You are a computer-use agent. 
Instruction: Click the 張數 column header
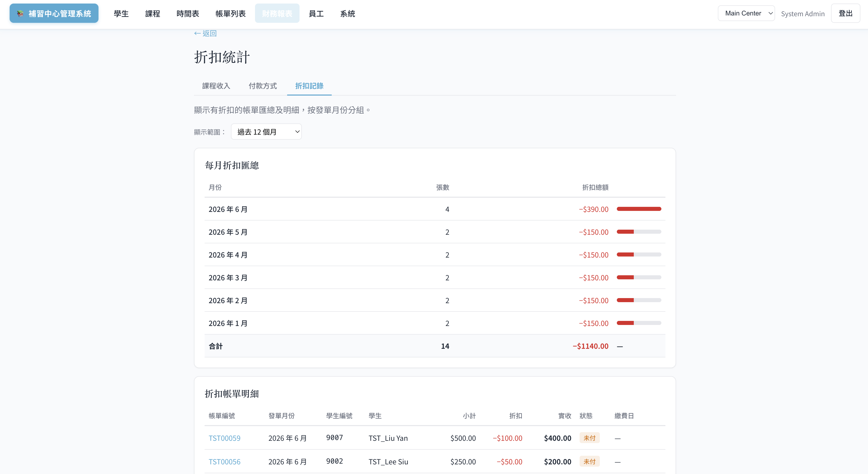coord(442,188)
